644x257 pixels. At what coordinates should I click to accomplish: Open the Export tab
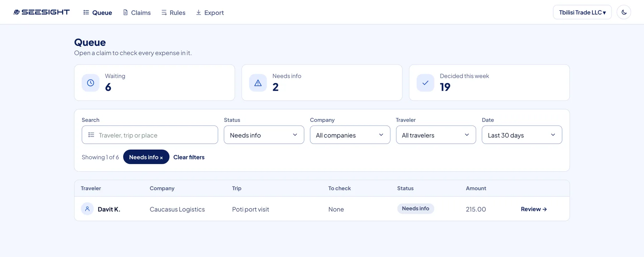click(210, 13)
